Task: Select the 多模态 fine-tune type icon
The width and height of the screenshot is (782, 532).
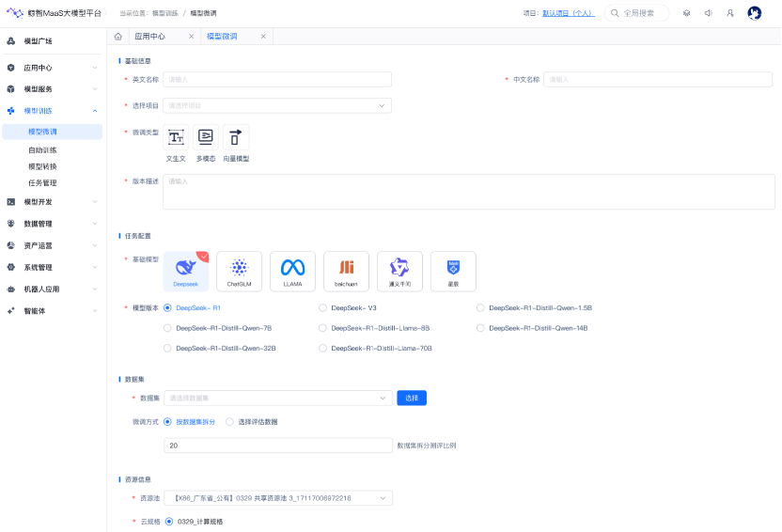Action: click(x=206, y=137)
